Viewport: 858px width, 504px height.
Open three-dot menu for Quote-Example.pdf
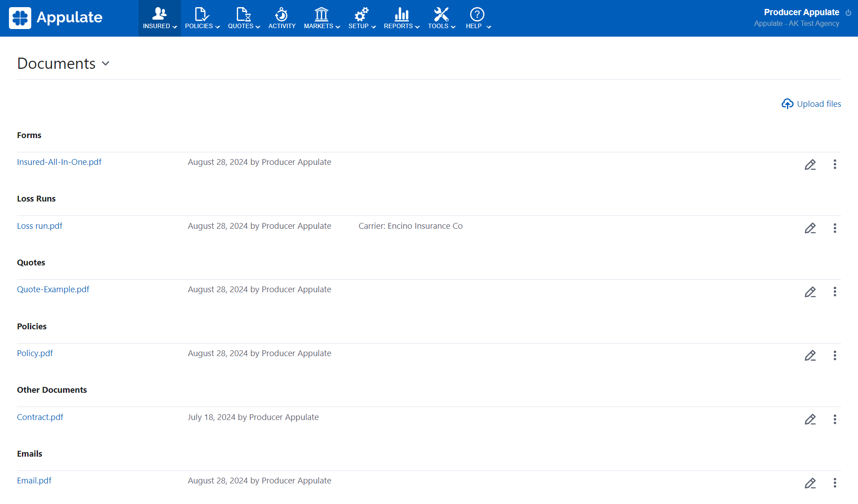pyautogui.click(x=834, y=292)
